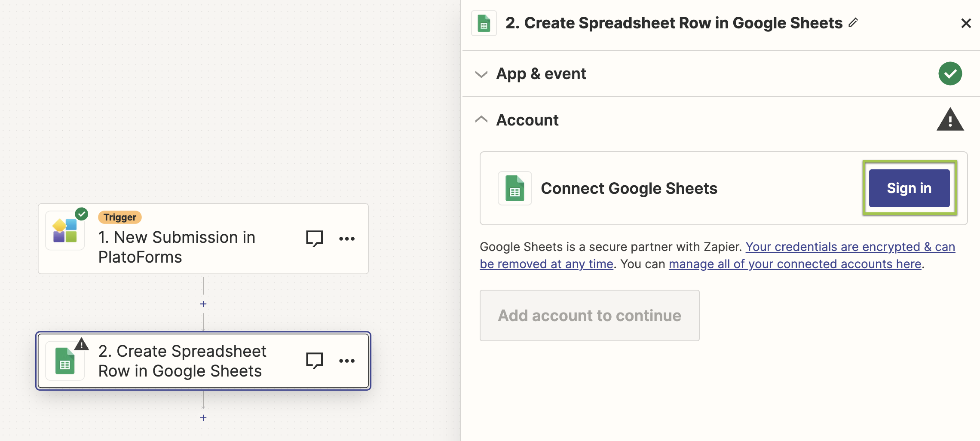The image size is (980, 441).
Task: Click Add account to continue button
Action: pyautogui.click(x=589, y=315)
